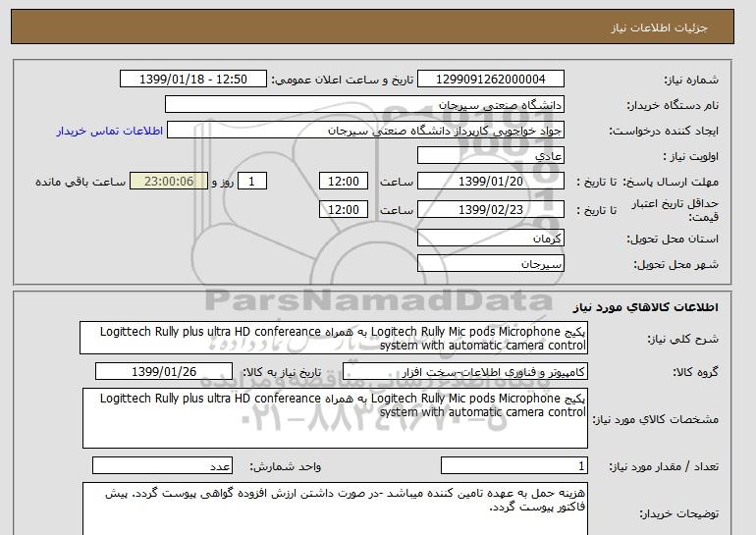Image resolution: width=756 pixels, height=535 pixels.
Task: Select the priority field showing عادی
Action: tap(490, 156)
